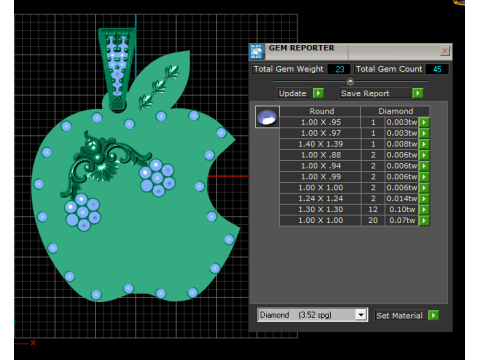Click green arrow in the 1.00 X .88 row
This screenshot has width=480, height=360.
coord(424,155)
